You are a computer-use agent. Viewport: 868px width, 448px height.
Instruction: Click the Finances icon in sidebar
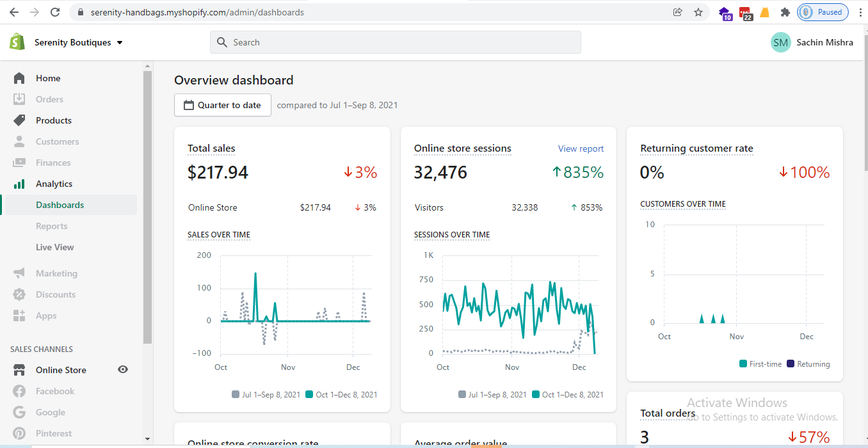19,163
